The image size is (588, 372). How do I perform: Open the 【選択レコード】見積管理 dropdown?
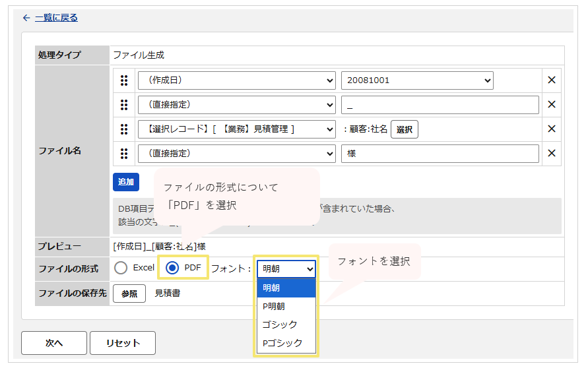pos(237,129)
